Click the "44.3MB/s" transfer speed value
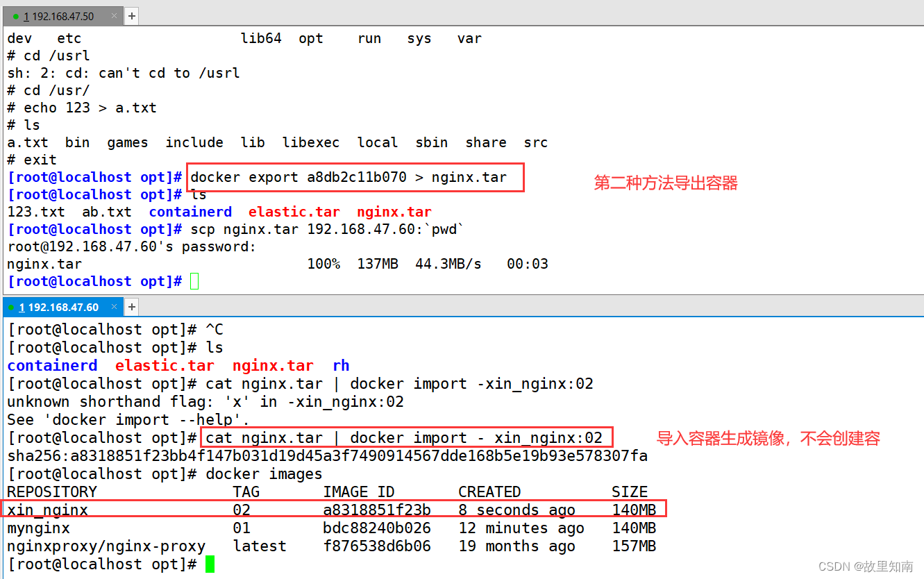 [x=448, y=264]
